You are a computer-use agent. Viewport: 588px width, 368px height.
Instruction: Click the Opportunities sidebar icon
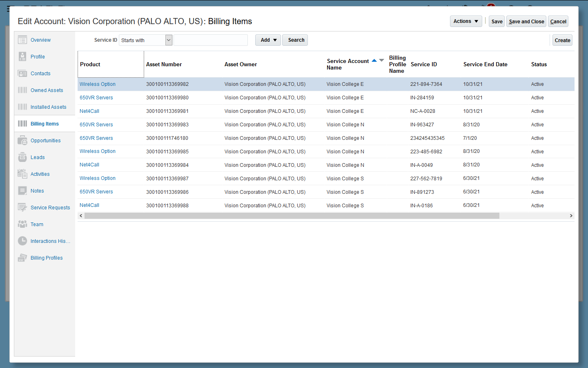pos(22,141)
